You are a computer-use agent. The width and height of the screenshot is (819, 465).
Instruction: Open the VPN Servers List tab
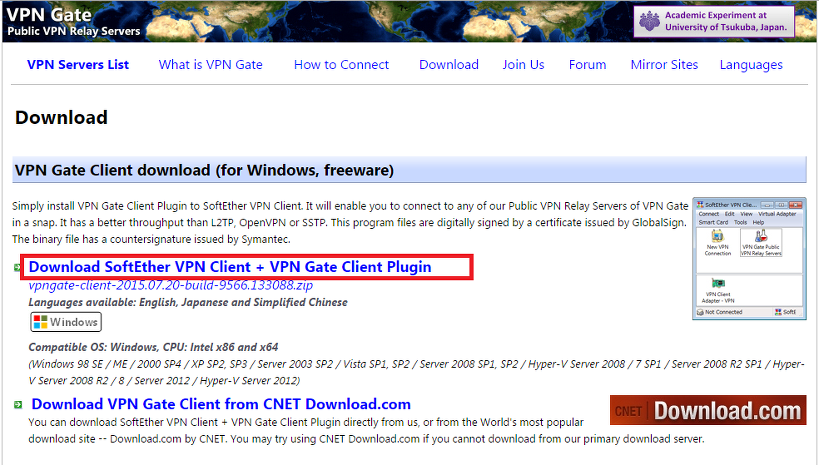[78, 65]
